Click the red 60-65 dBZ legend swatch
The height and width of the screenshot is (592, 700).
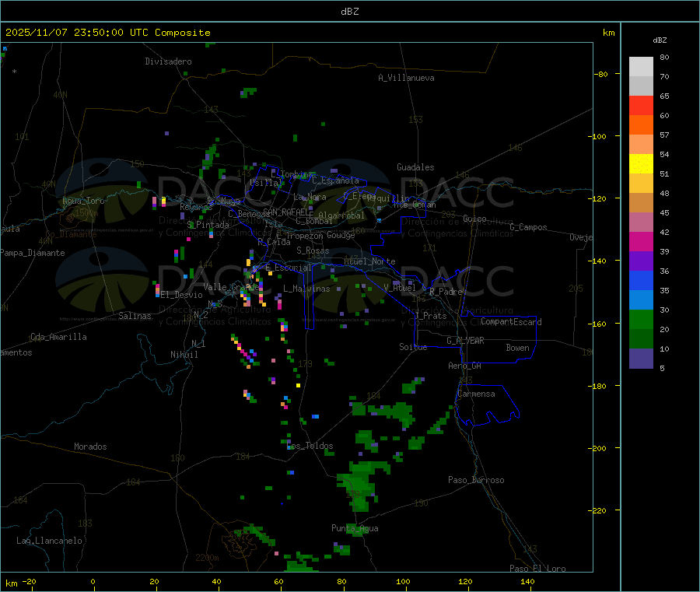(641, 105)
